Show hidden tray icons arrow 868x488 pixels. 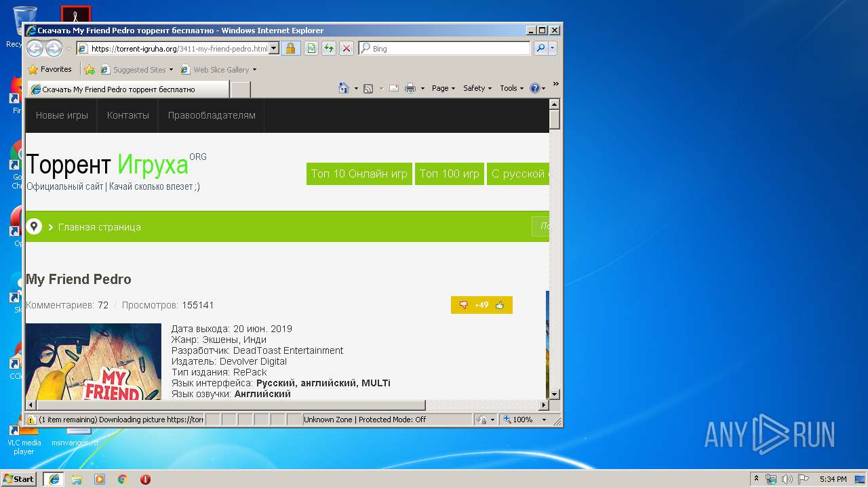(x=756, y=479)
